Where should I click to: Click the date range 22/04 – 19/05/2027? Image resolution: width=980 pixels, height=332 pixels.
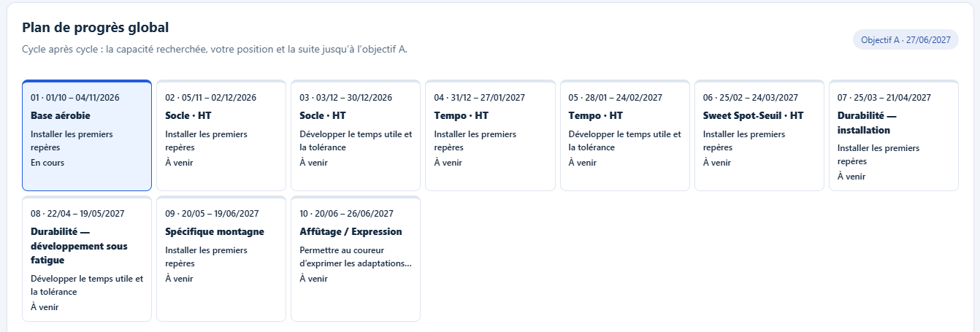(85, 214)
